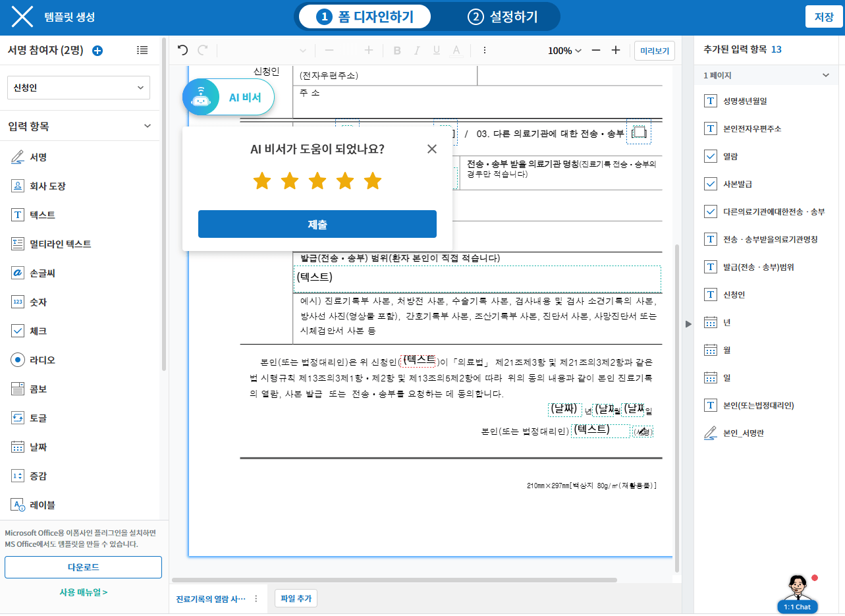The width and height of the screenshot is (845, 616).
Task: Select the 서명 signature field tool
Action: pos(38,157)
